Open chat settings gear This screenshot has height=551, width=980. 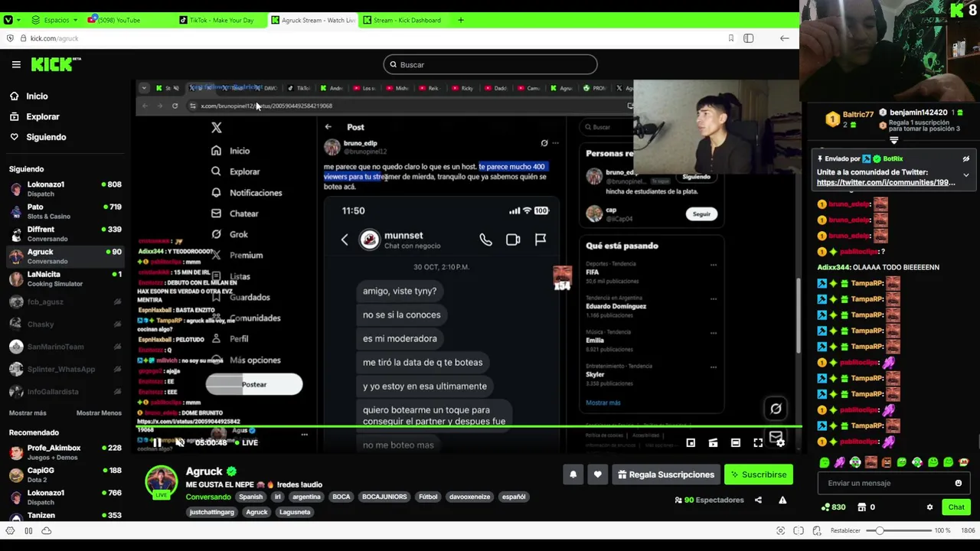(929, 507)
